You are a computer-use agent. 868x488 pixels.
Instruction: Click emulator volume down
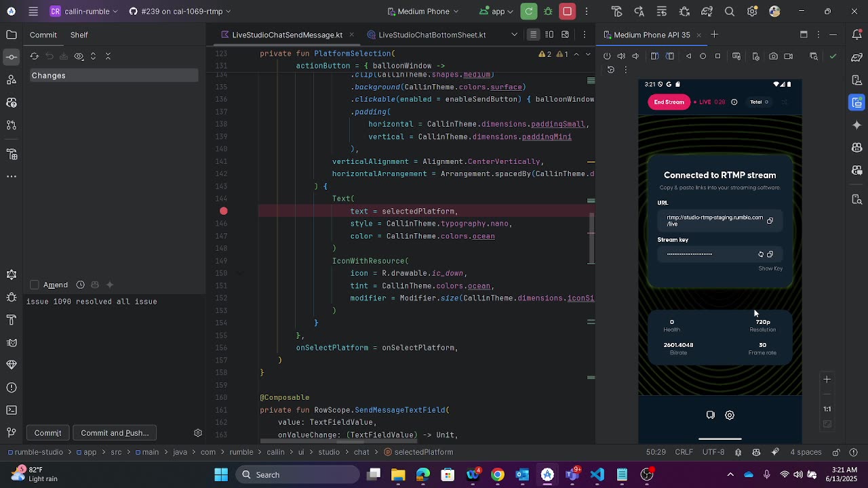[x=635, y=56]
